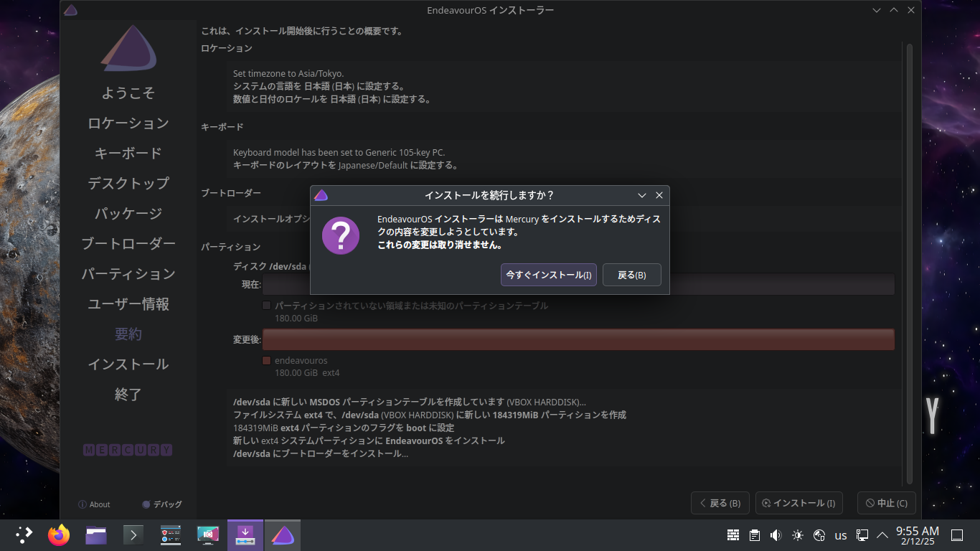Screen dimensions: 980x551
Task: Click "これらの変更は取り消せません。" warning text
Action: coord(440,245)
